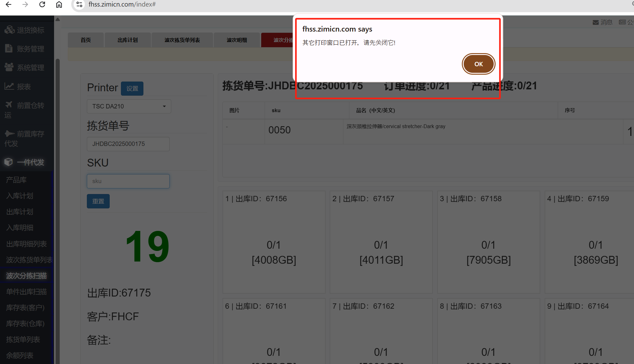This screenshot has width=634, height=364.
Task: Click the browser back arrow icon
Action: tap(8, 4)
